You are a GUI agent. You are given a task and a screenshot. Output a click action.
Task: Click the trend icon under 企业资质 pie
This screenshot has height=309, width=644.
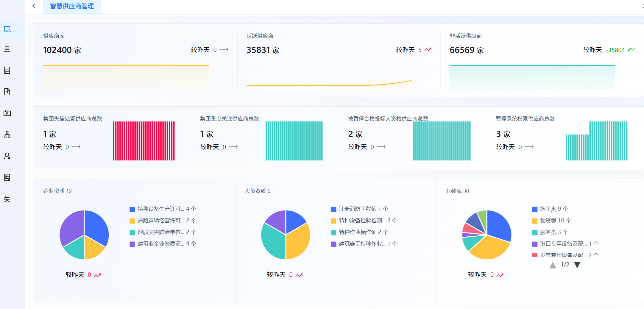97,275
